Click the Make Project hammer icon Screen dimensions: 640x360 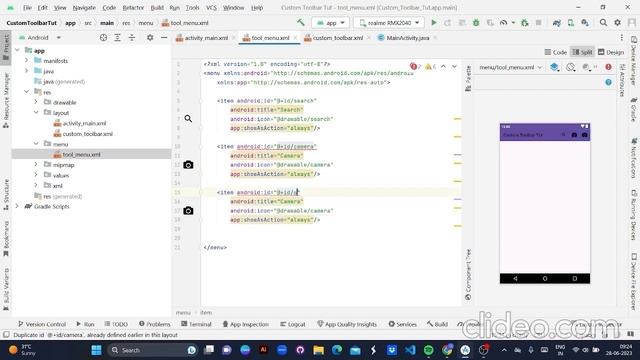click(x=301, y=22)
